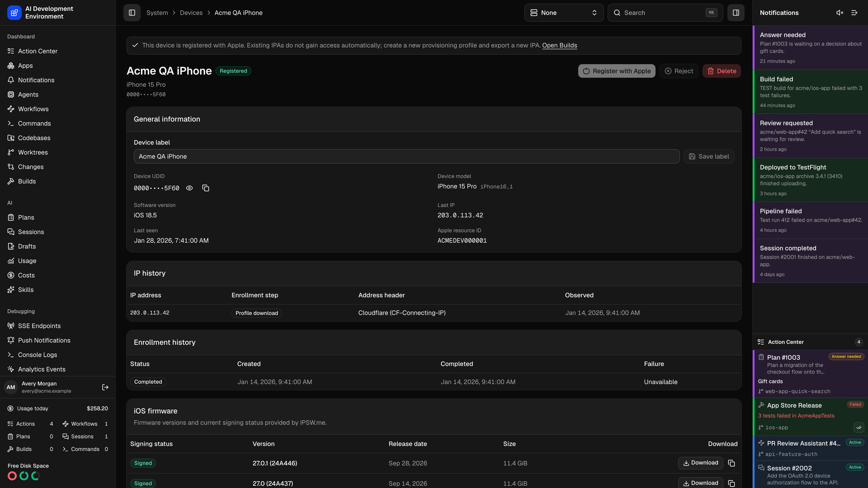
Task: Click the red disk space ring
Action: point(12,476)
